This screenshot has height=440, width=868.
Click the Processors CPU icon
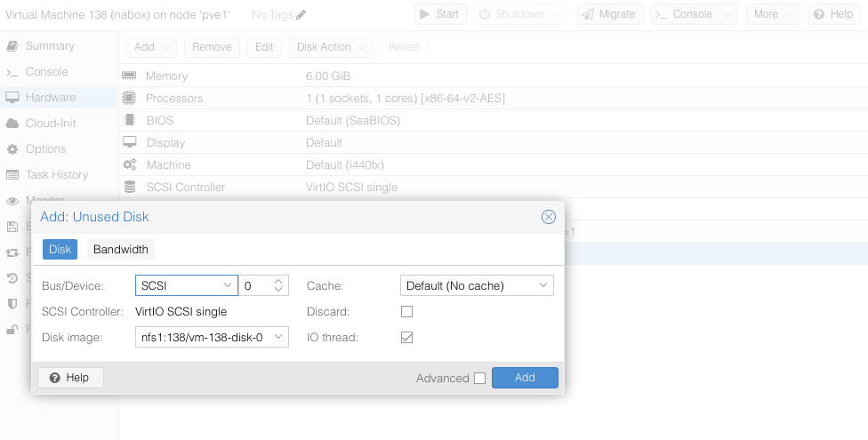pos(129,98)
